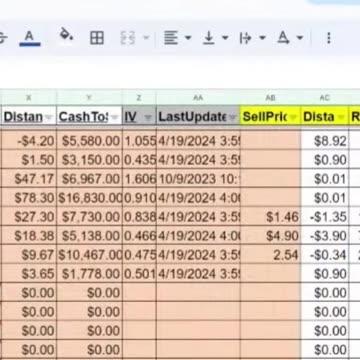Click the cell containing -$4.20

29,141
